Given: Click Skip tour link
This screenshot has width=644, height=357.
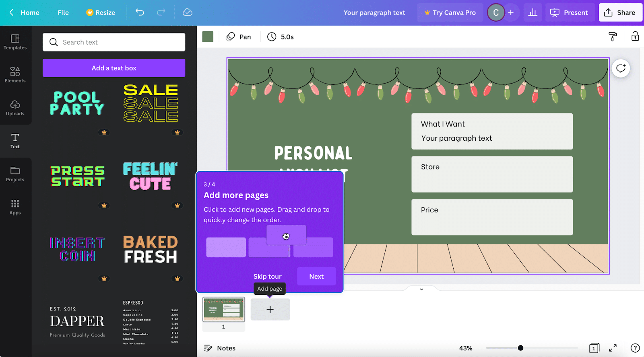Looking at the screenshot, I should point(267,277).
